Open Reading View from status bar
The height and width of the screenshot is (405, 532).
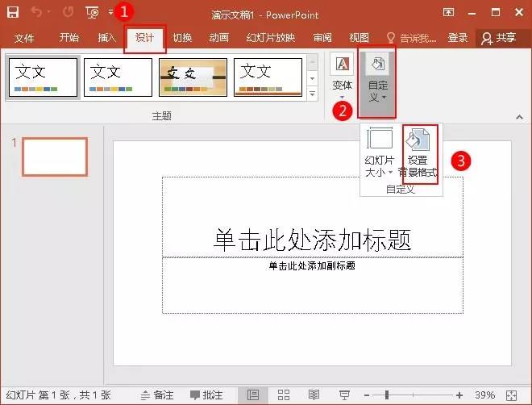314,395
